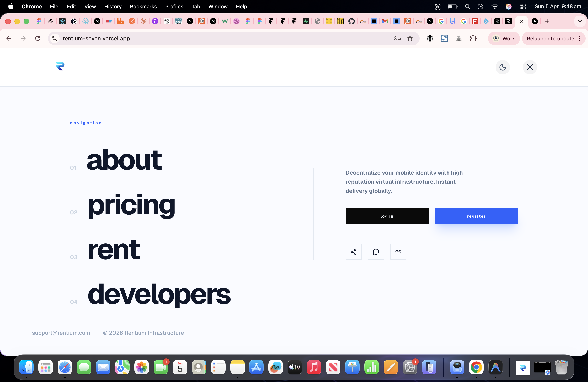Screen dimensions: 588x382
Task: Open site information controls in the address bar
Action: point(55,38)
